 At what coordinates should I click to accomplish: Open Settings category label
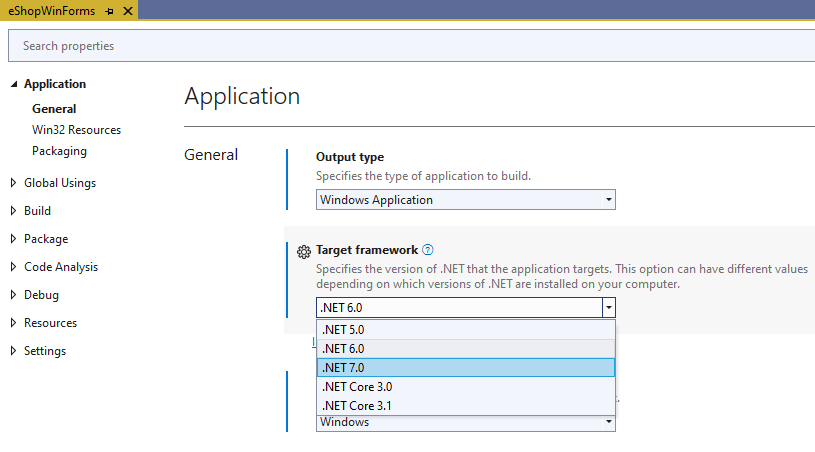(45, 351)
